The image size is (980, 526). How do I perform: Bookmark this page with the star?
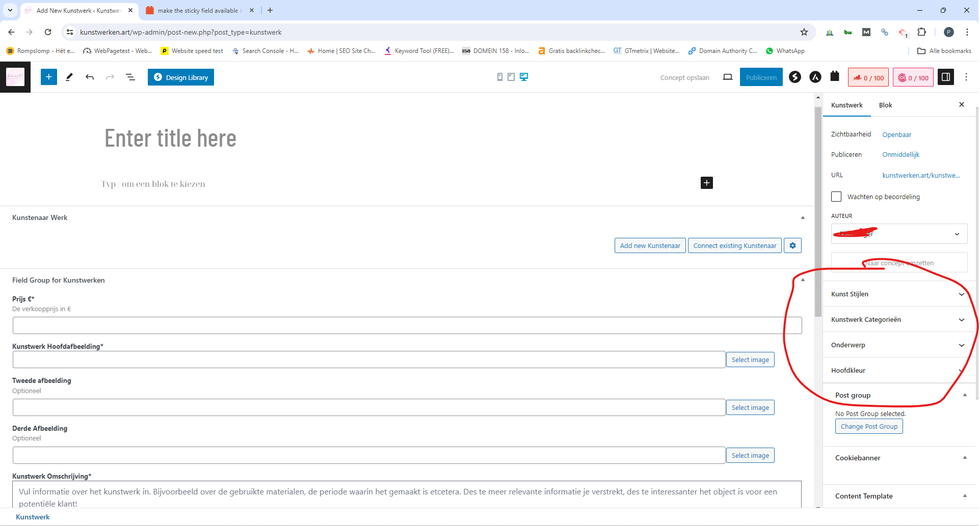click(804, 32)
